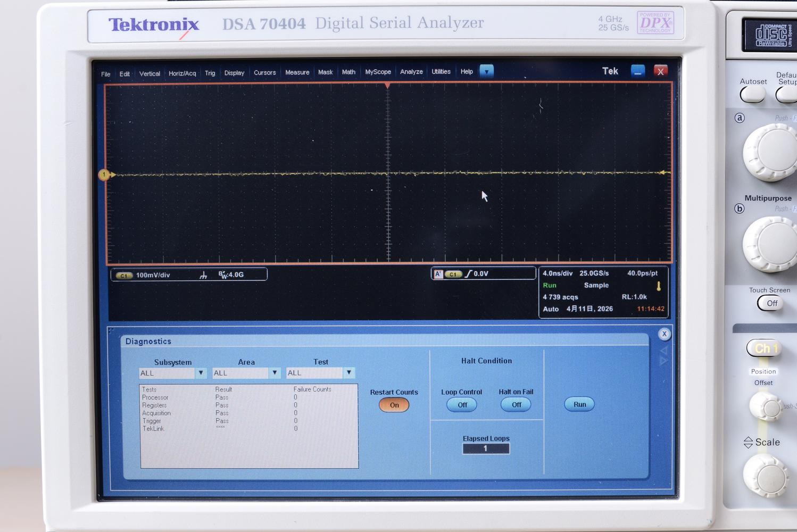Toggle Restart Counts On button
This screenshot has height=532, width=797.
point(394,405)
